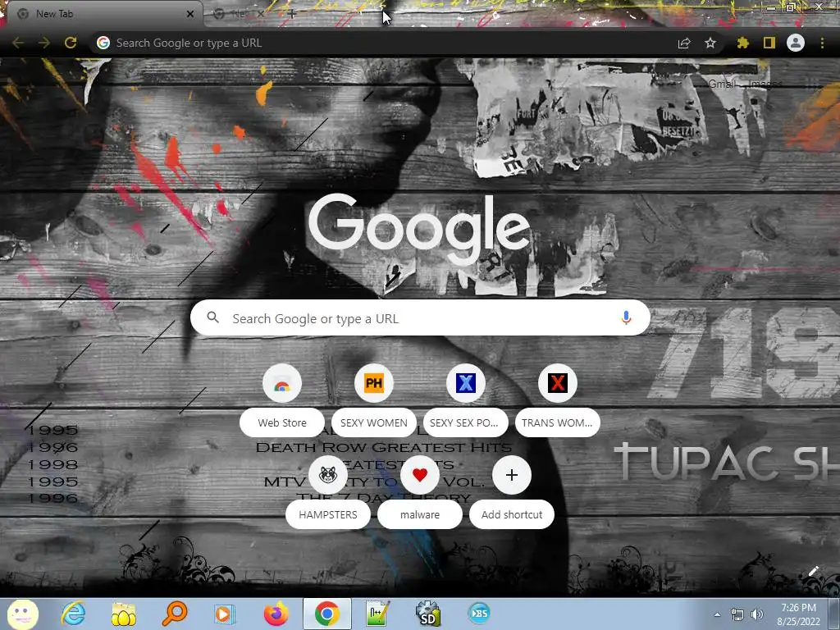This screenshot has height=630, width=840.
Task: Customize this page with pencil icon
Action: [x=813, y=572]
